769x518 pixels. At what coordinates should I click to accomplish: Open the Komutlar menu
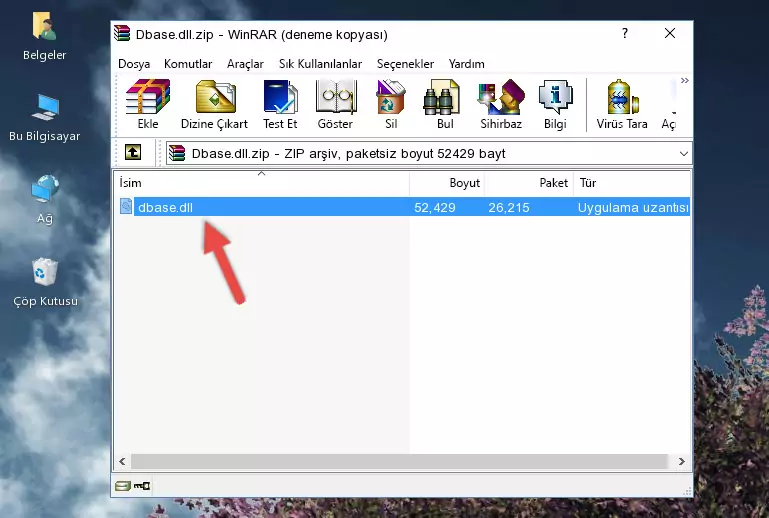click(x=188, y=64)
